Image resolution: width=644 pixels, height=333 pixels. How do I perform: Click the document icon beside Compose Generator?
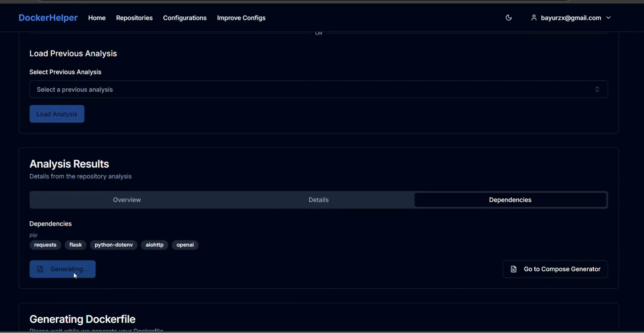click(x=514, y=269)
